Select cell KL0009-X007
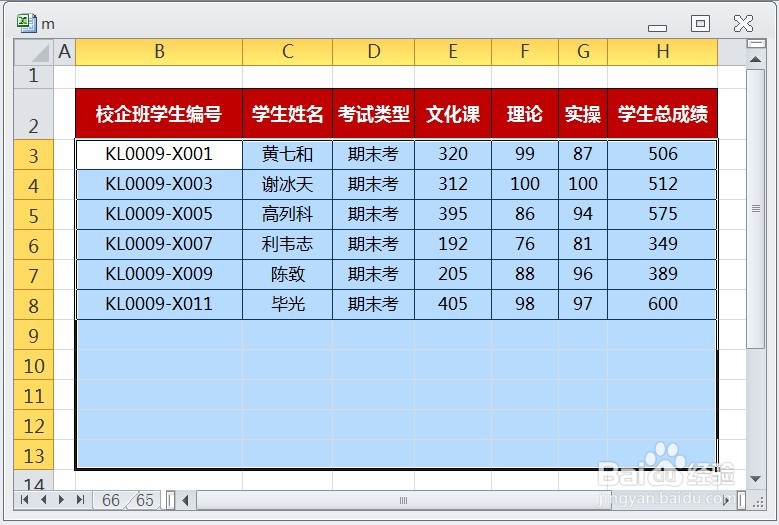779x525 pixels. point(159,244)
